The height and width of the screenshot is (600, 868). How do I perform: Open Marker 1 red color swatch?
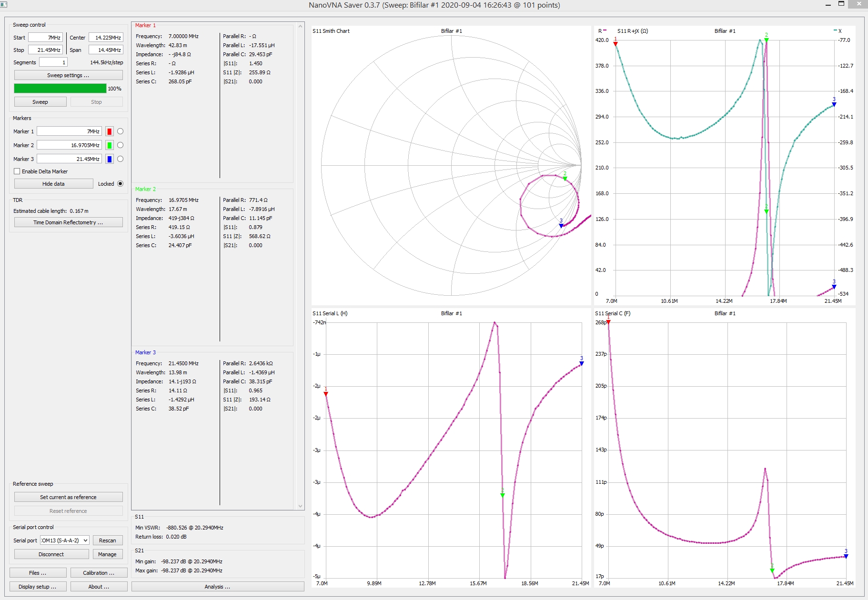(x=110, y=131)
